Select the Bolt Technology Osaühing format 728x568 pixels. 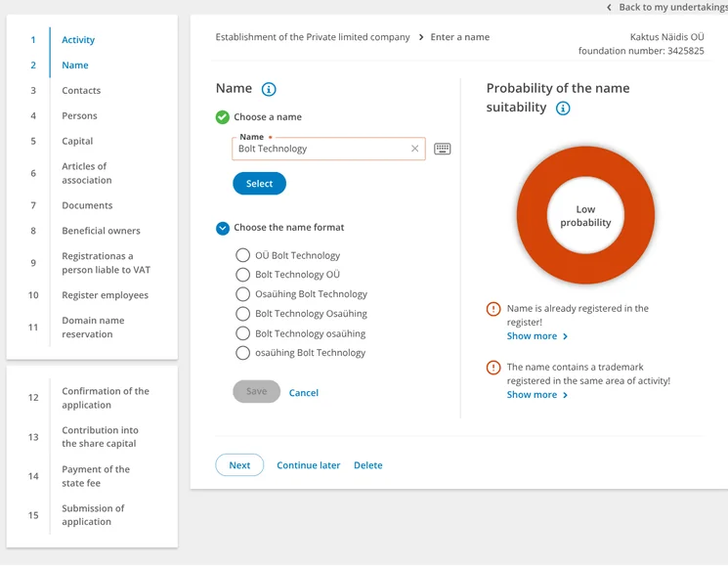point(242,314)
